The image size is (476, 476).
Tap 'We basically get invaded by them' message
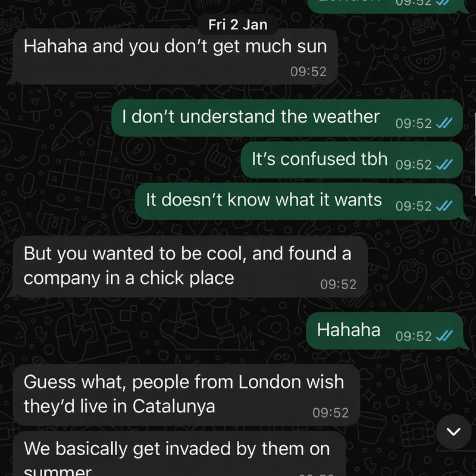pyautogui.click(x=179, y=453)
